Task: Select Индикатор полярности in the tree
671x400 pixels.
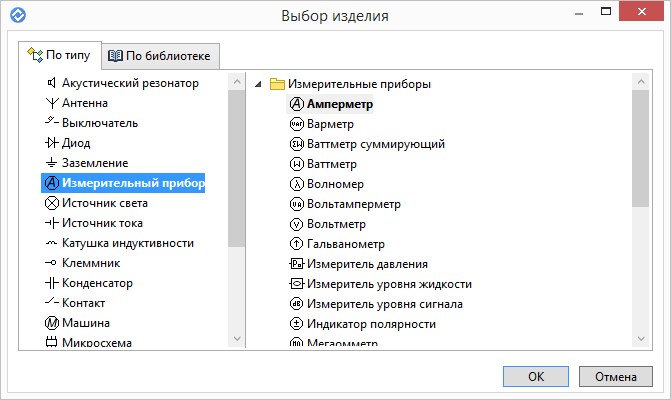Action: pos(363,324)
